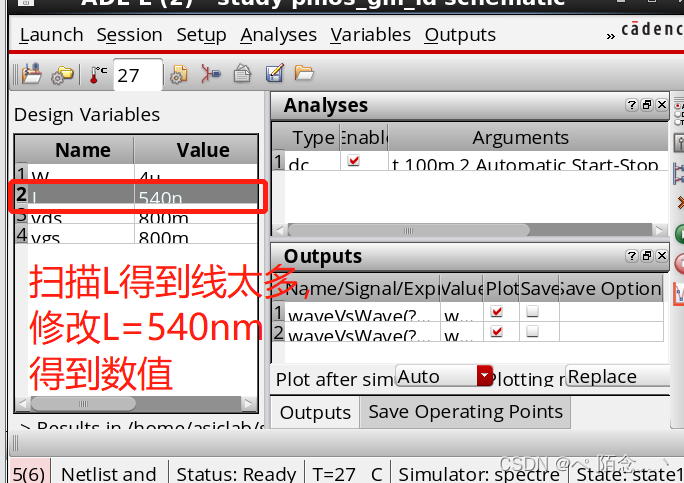Click the Analyses horizontal scrollbar thumb

tap(408, 230)
